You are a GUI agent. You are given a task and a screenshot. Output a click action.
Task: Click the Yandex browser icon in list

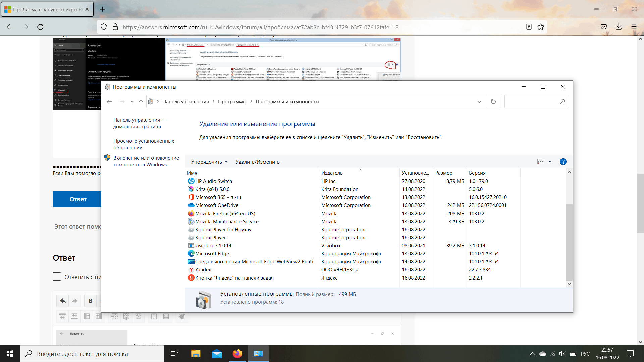191,269
